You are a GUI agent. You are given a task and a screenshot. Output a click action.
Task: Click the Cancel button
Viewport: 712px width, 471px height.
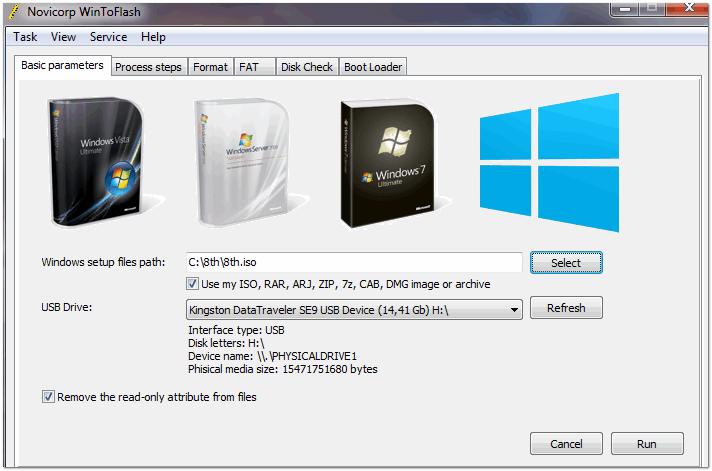coord(566,443)
